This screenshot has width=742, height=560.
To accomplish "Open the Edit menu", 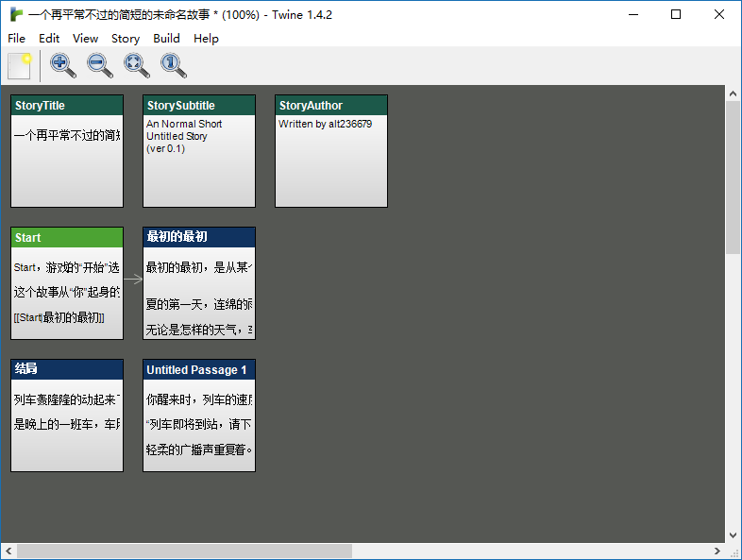I will (x=49, y=39).
